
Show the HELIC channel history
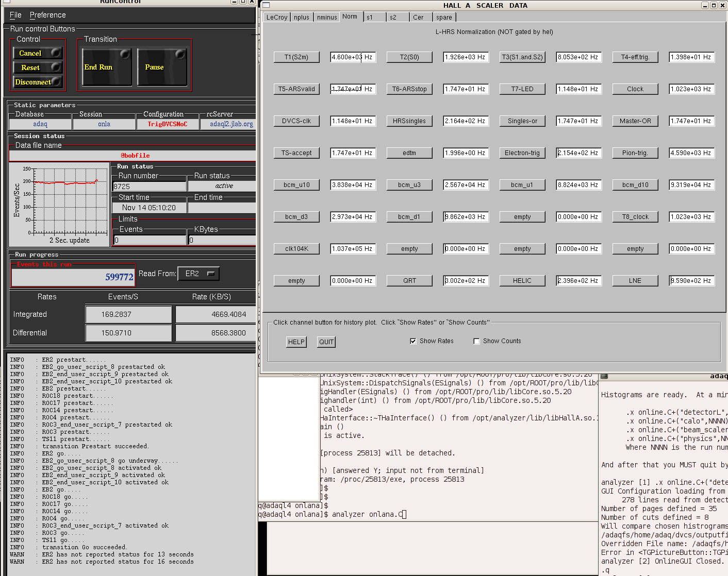click(x=522, y=281)
